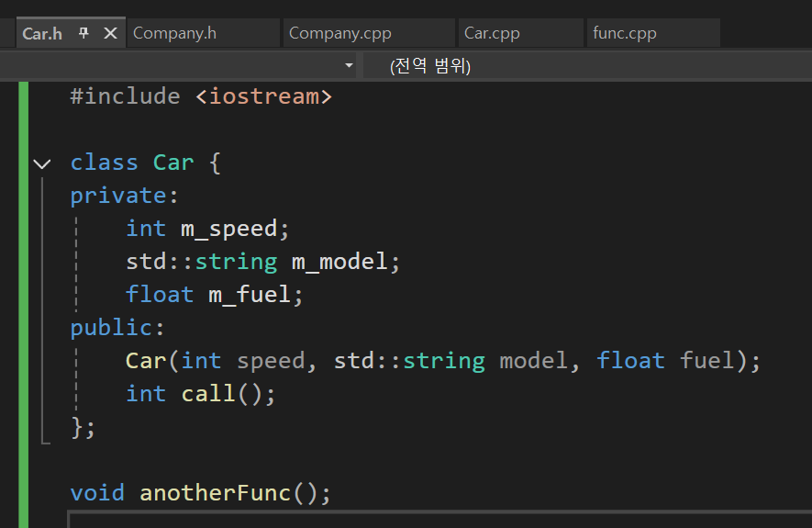Image resolution: width=812 pixels, height=528 pixels.
Task: Close the Car.h tab
Action: (x=110, y=34)
